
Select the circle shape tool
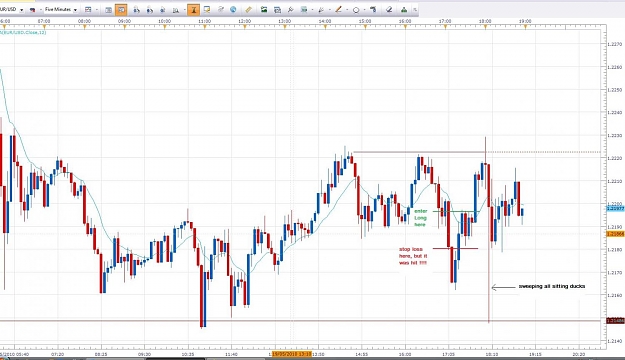pyautogui.click(x=356, y=10)
